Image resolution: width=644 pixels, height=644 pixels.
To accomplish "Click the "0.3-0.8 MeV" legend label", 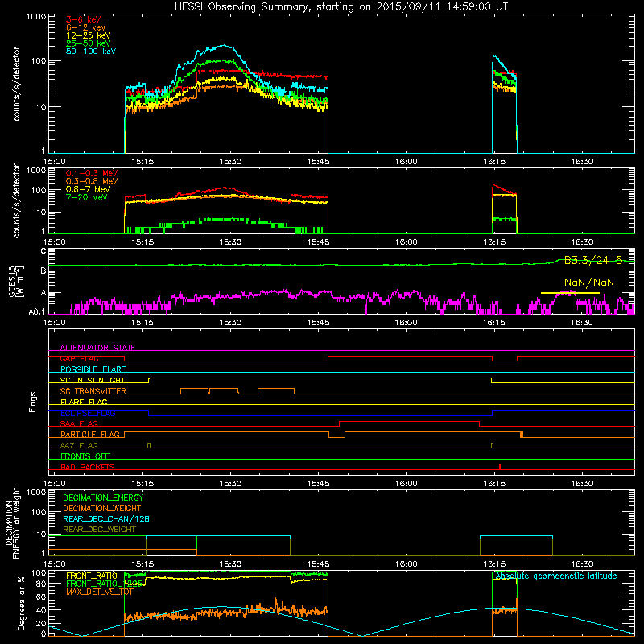I will (x=92, y=181).
